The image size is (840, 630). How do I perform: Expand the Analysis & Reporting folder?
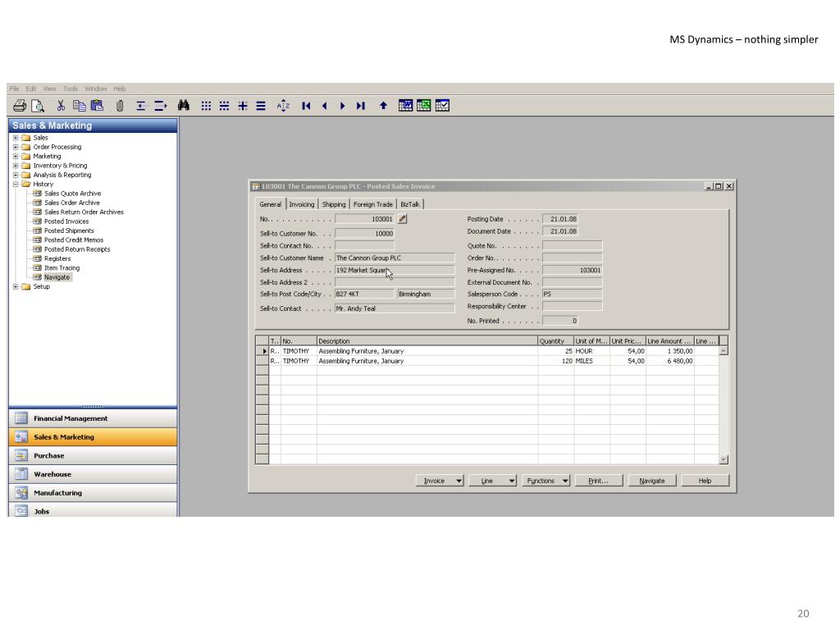[16, 175]
